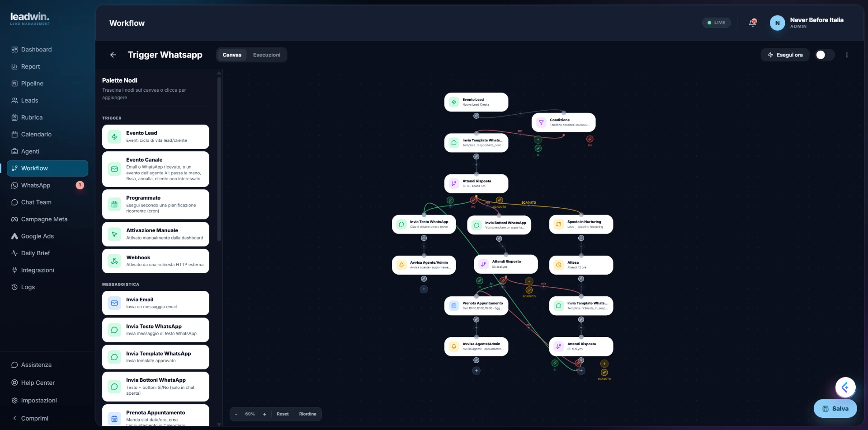Add Evento Lead trigger from palette
The width and height of the screenshot is (868, 430).
156,136
